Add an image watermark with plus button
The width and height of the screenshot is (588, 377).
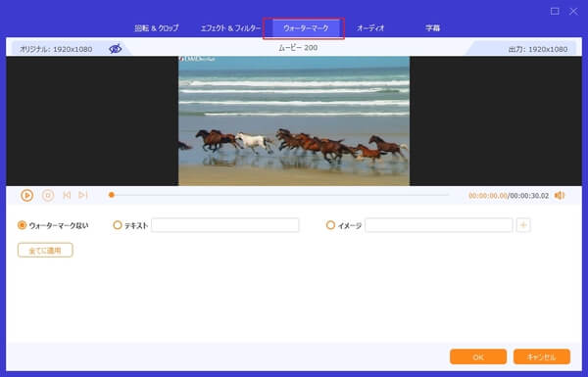pos(523,225)
